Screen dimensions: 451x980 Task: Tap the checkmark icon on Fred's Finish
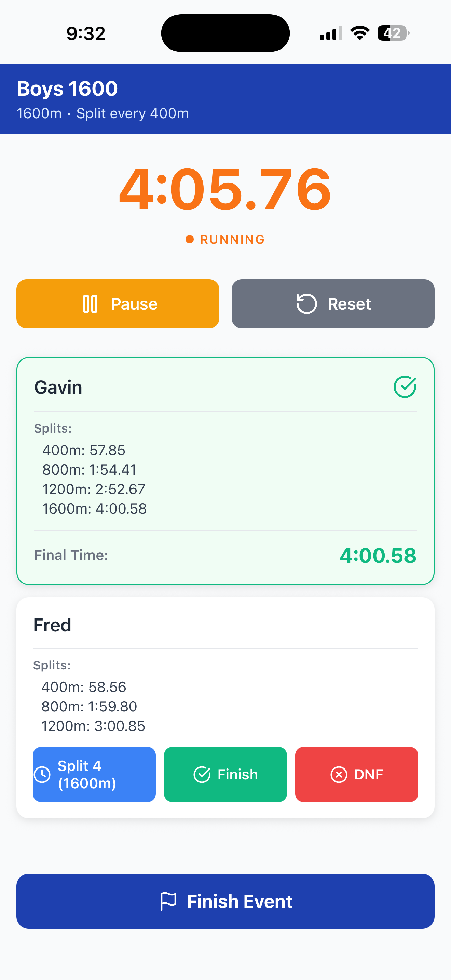pos(202,775)
